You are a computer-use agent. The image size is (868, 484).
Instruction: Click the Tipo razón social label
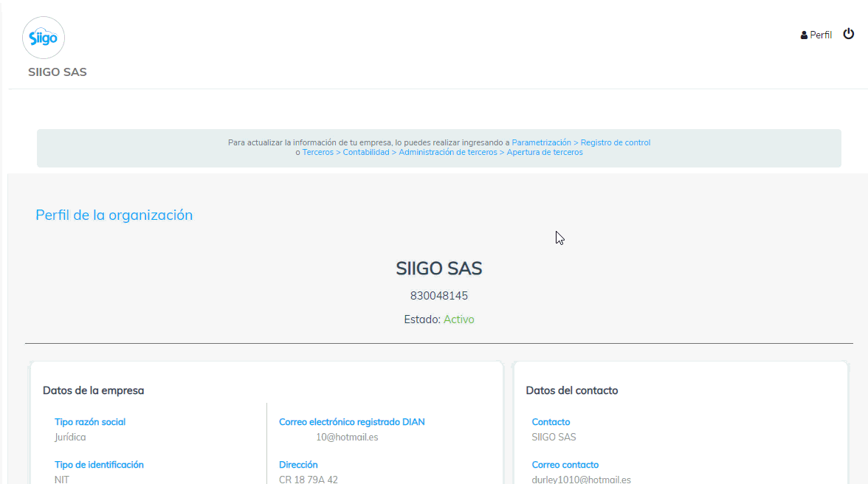(x=90, y=422)
